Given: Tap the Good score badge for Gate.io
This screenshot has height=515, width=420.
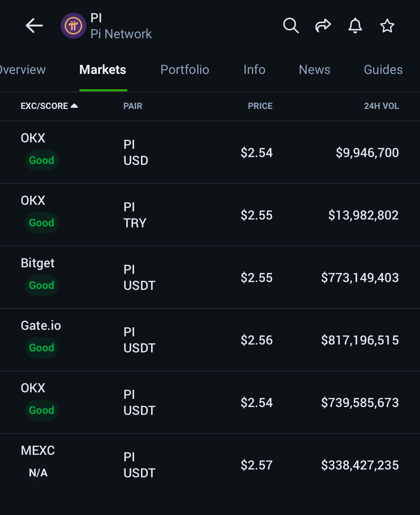Looking at the screenshot, I should 42,348.
